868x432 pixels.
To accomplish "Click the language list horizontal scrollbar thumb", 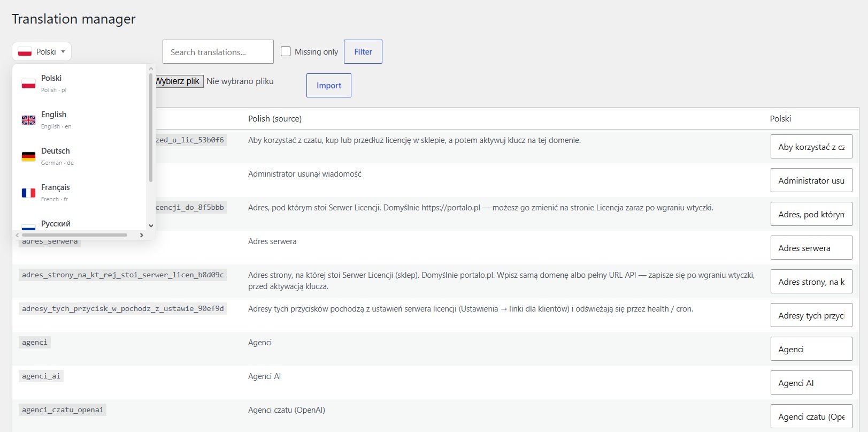I will (74, 235).
